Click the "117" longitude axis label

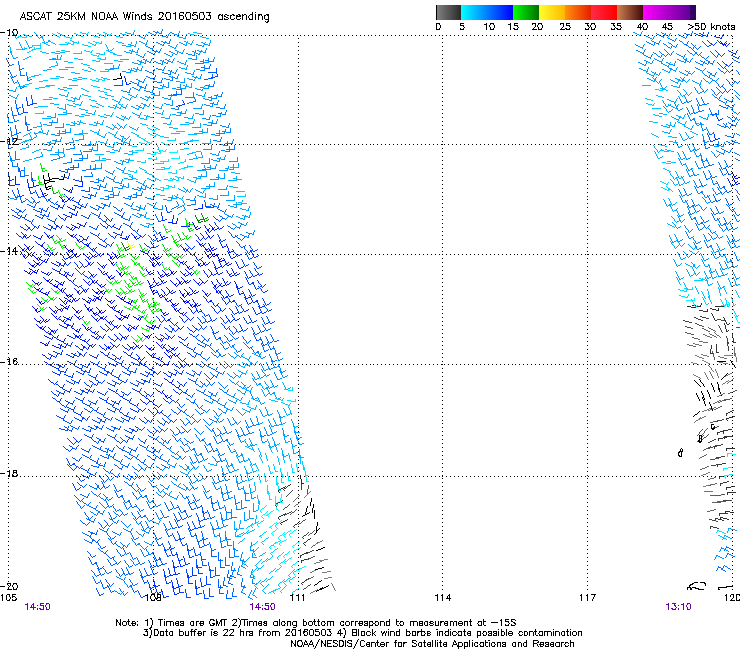click(x=588, y=598)
